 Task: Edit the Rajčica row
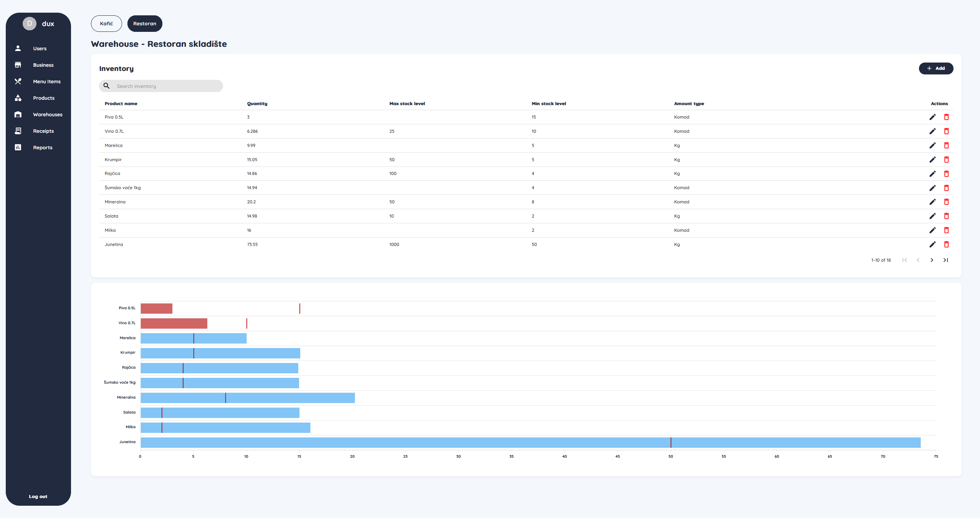(x=932, y=174)
